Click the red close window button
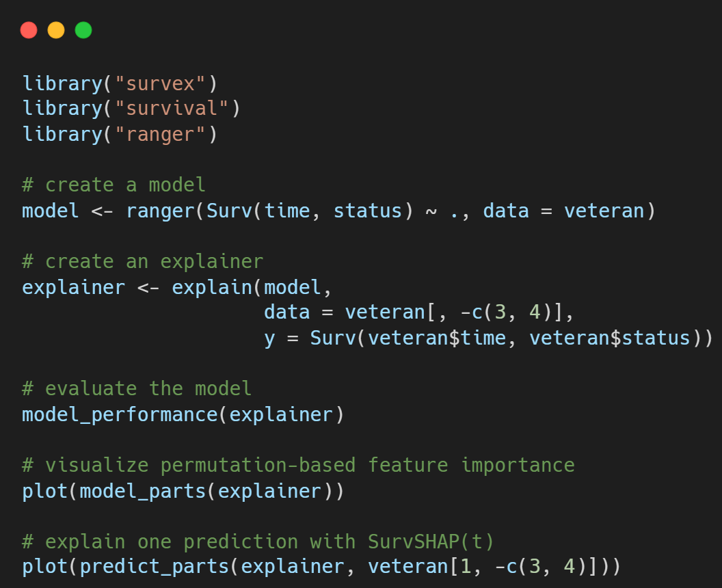This screenshot has height=588, width=722. pyautogui.click(x=29, y=30)
